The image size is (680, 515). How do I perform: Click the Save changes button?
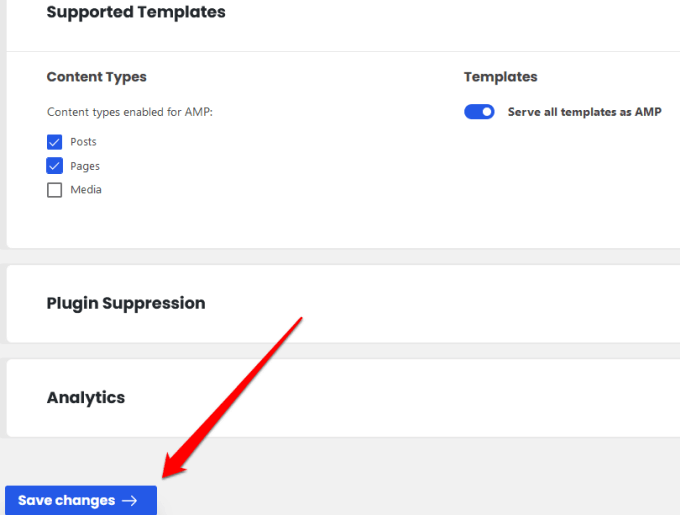80,501
